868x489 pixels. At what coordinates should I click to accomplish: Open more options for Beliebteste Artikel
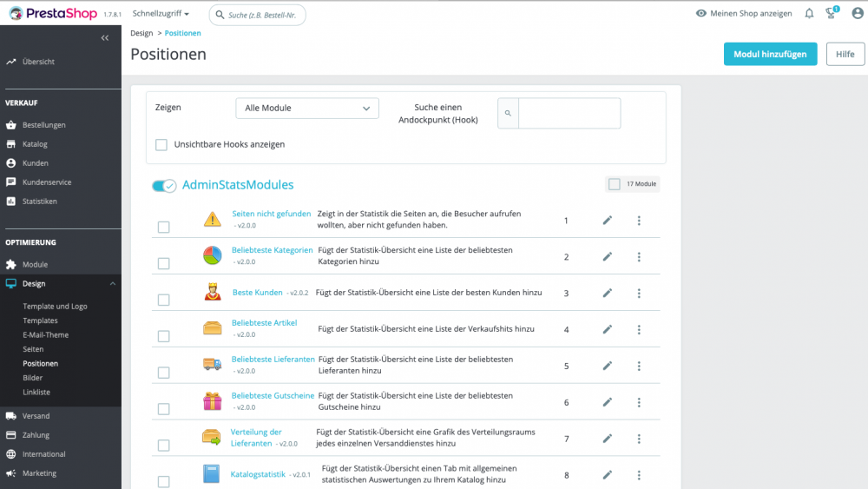pos(639,329)
